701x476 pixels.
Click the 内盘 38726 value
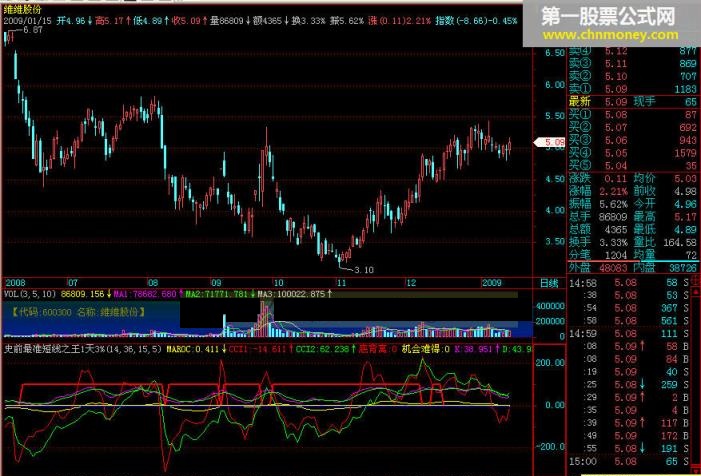[x=683, y=268]
